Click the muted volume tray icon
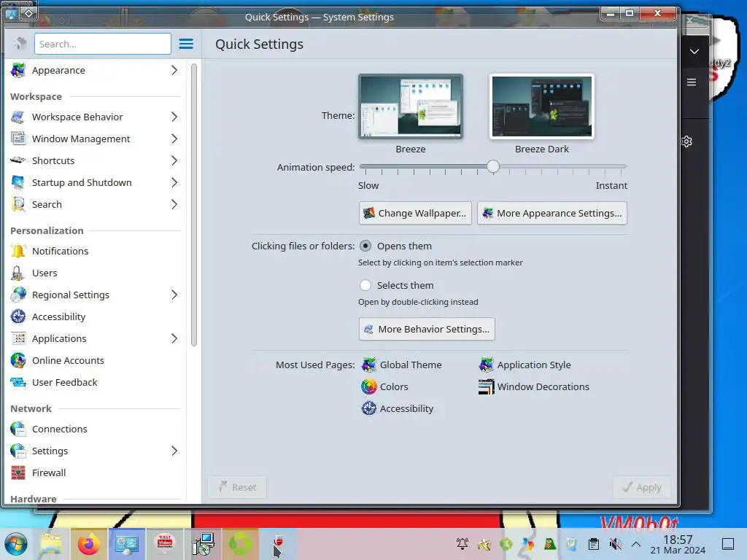 pyautogui.click(x=616, y=544)
